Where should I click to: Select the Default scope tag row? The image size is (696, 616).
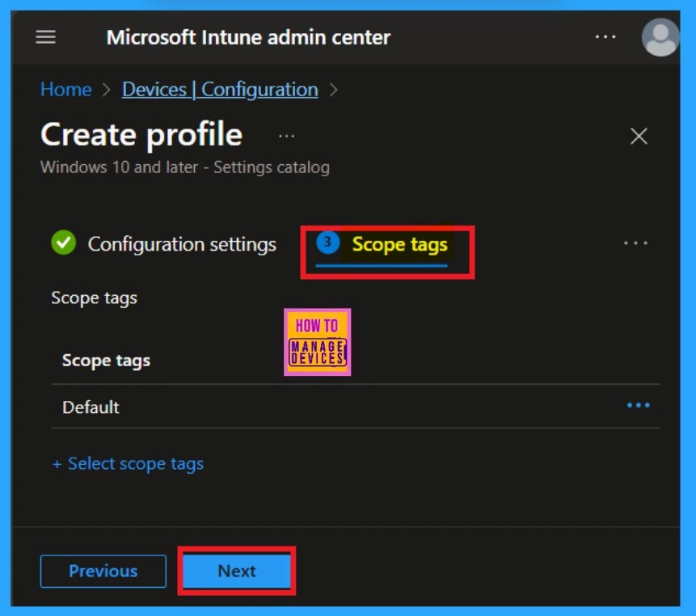tap(356, 407)
